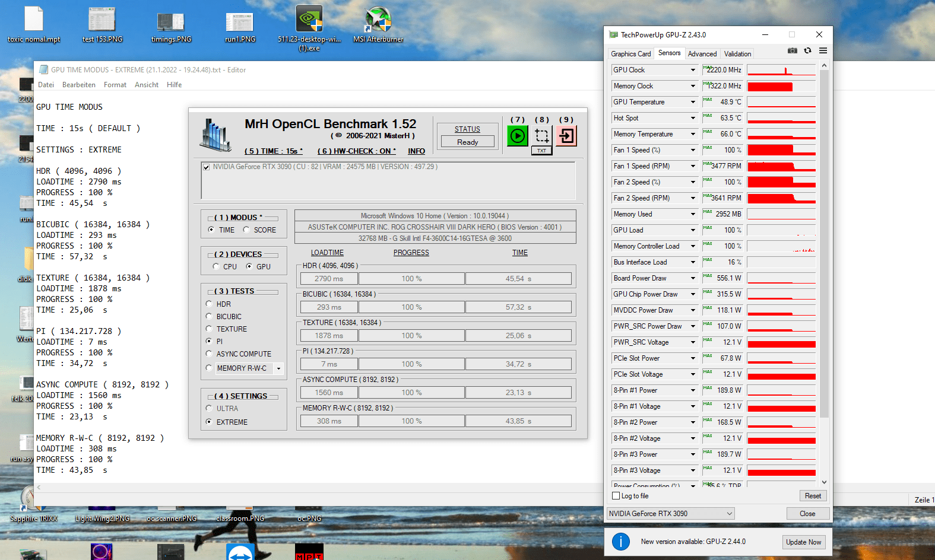Click Update Now button
935x560 pixels.
pos(804,542)
